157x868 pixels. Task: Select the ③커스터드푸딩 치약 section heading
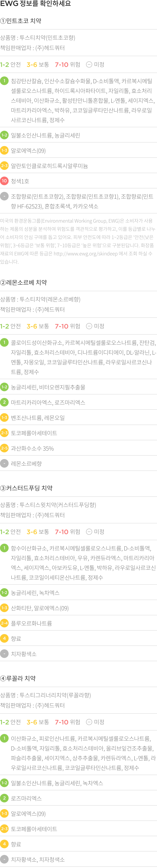coord(26,488)
